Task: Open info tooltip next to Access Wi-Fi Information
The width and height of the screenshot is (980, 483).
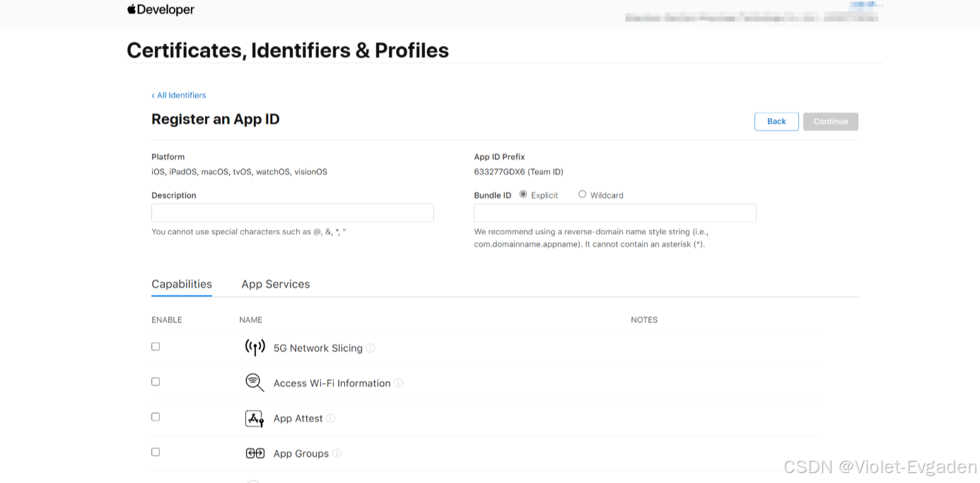Action: (399, 383)
